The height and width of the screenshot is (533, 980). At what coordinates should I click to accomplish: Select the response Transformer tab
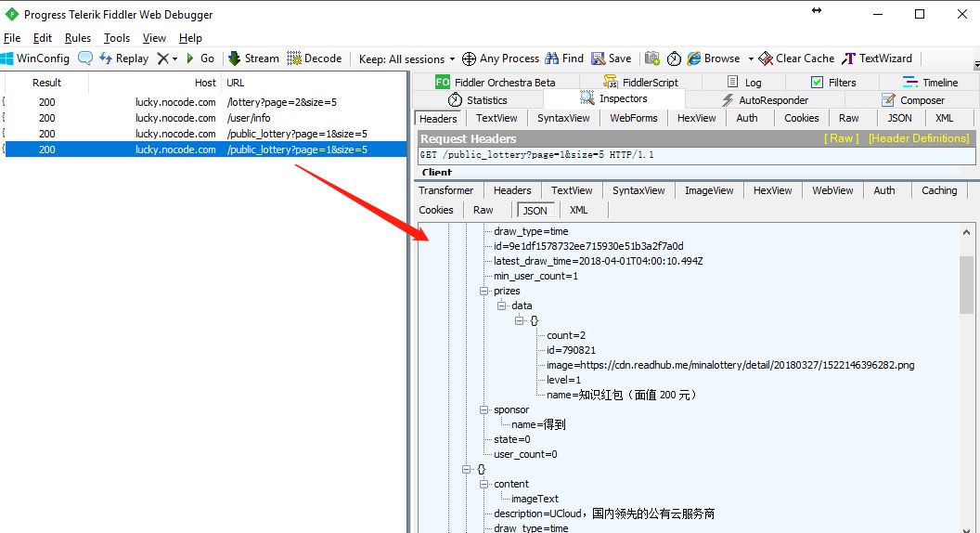[x=445, y=190]
